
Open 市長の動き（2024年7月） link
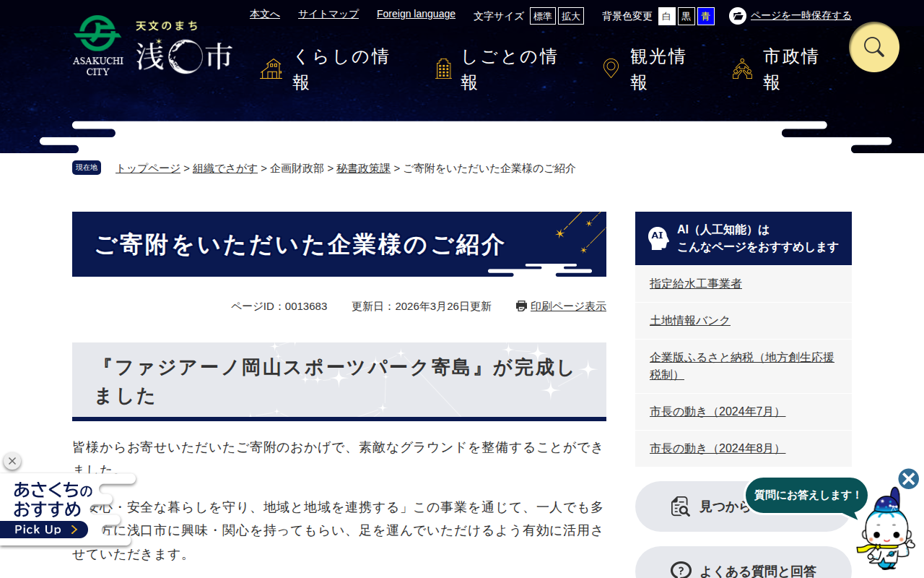click(718, 412)
